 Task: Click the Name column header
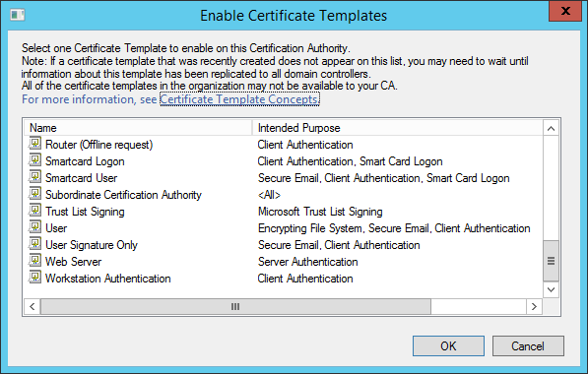point(138,128)
